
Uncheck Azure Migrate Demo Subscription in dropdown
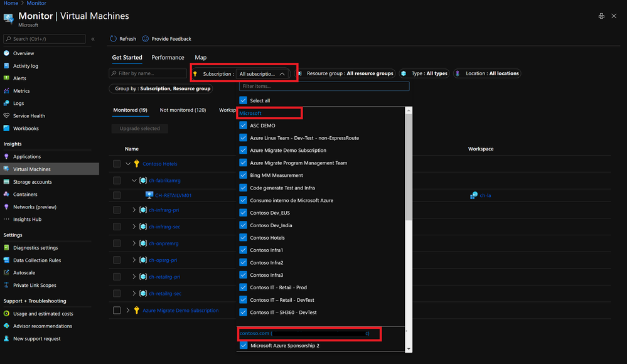[243, 150]
